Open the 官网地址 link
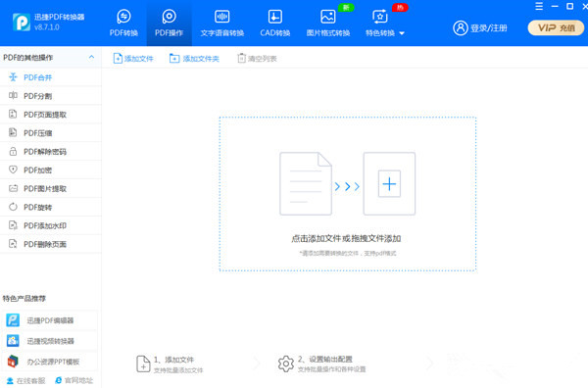The width and height of the screenshot is (588, 388). pos(73,380)
